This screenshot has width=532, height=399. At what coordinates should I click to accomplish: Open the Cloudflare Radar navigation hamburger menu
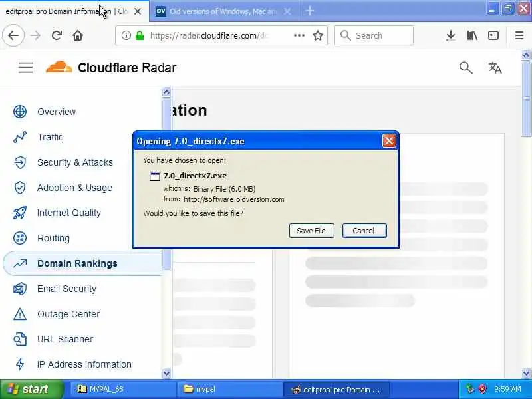[x=25, y=68]
